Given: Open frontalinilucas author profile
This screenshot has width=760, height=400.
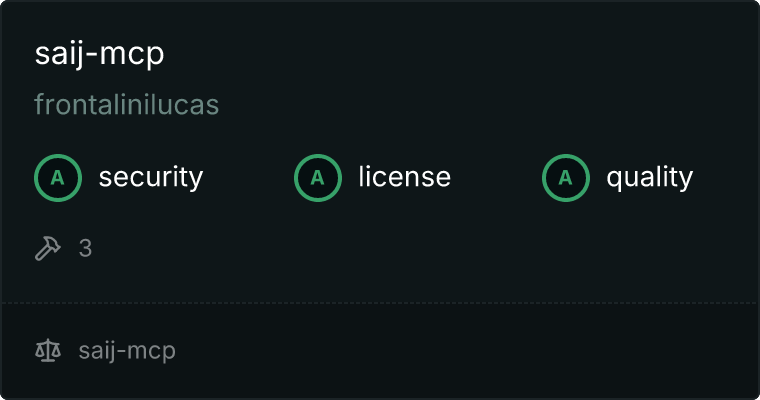Looking at the screenshot, I should tap(127, 104).
